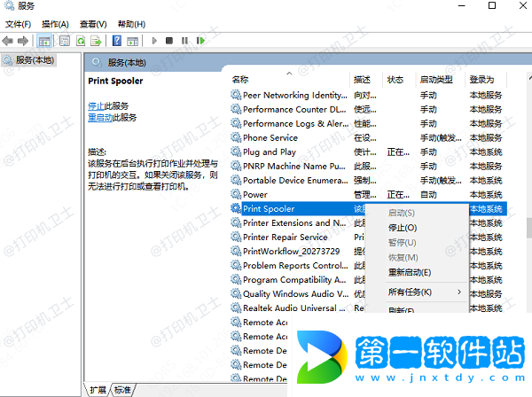This screenshot has height=397, width=532.
Task: Toggle the show/hide console tree icon
Action: (44, 41)
